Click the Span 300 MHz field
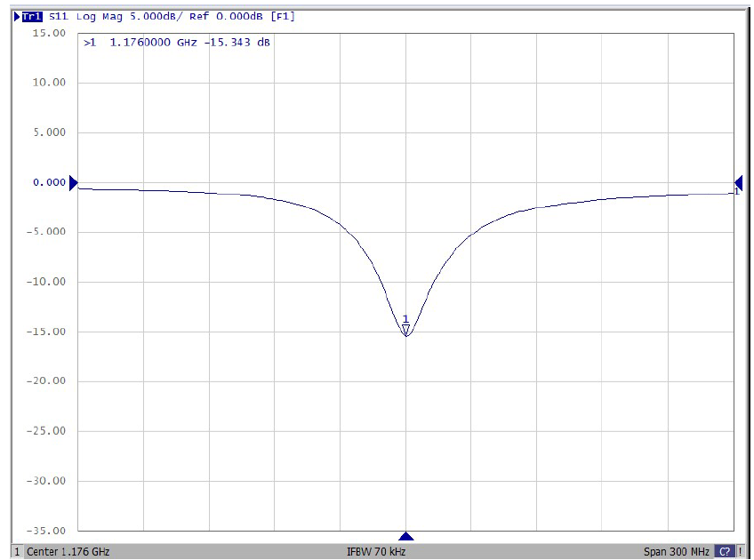The height and width of the screenshot is (560, 754). [x=676, y=552]
